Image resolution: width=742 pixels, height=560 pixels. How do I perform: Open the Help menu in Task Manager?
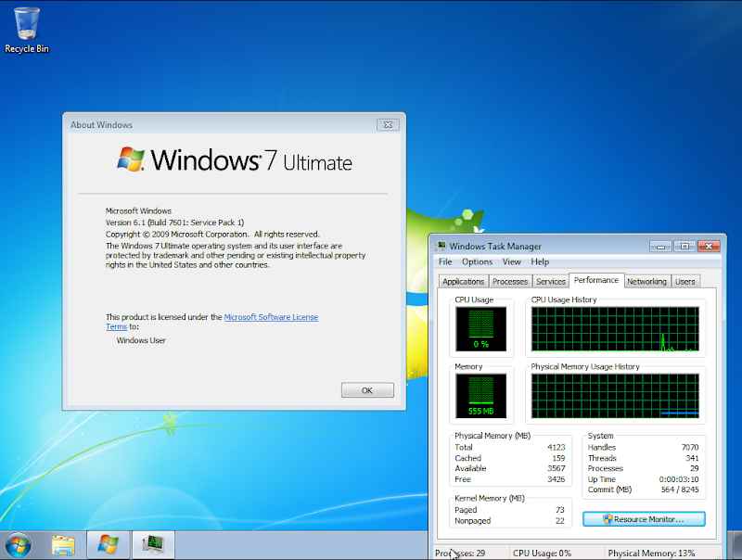tap(540, 261)
